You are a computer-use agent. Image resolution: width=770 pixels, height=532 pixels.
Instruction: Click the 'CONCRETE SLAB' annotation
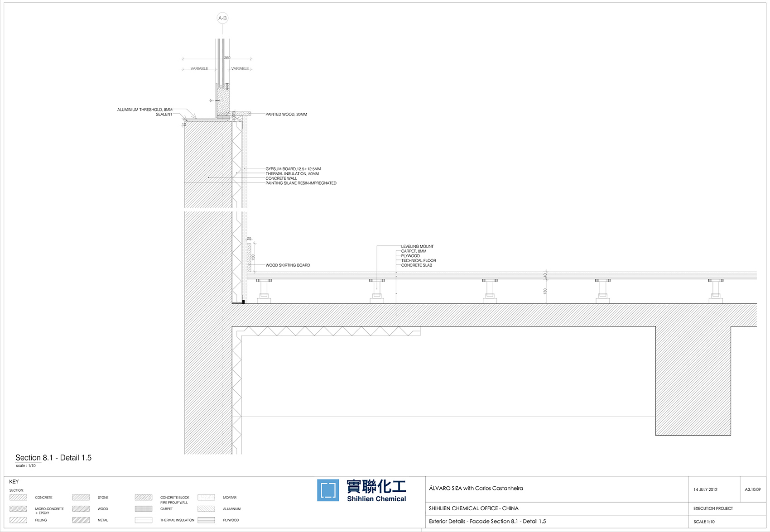[417, 265]
